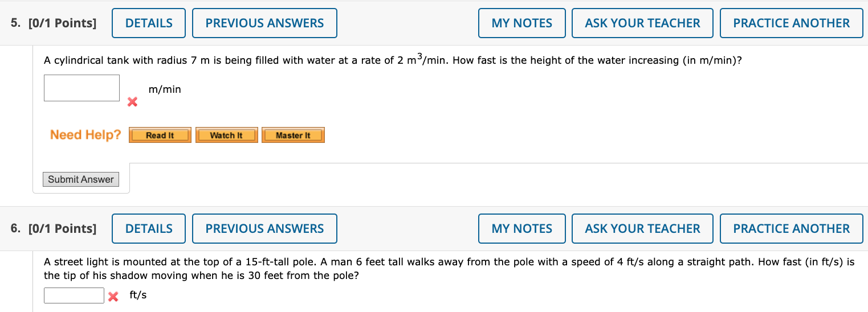The image size is (868, 312).
Task: Click Ask Your Teacher for question 5
Action: (x=642, y=23)
